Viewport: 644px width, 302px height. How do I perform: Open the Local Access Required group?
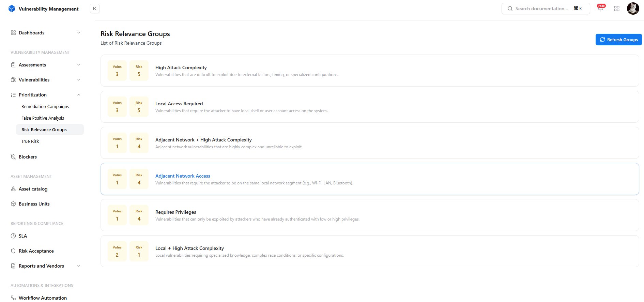coord(370,107)
